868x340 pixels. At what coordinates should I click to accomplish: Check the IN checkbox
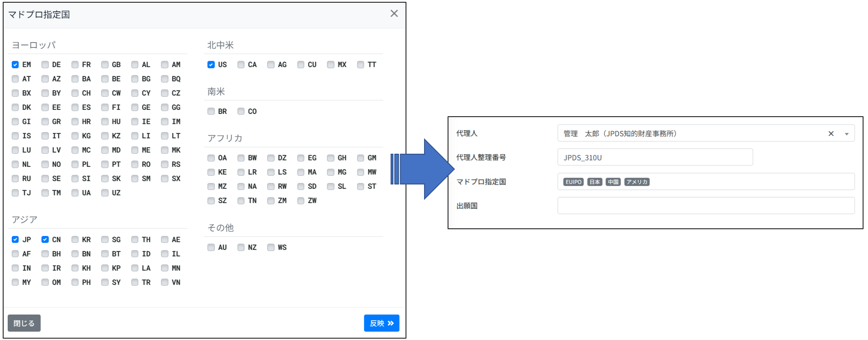click(x=15, y=268)
